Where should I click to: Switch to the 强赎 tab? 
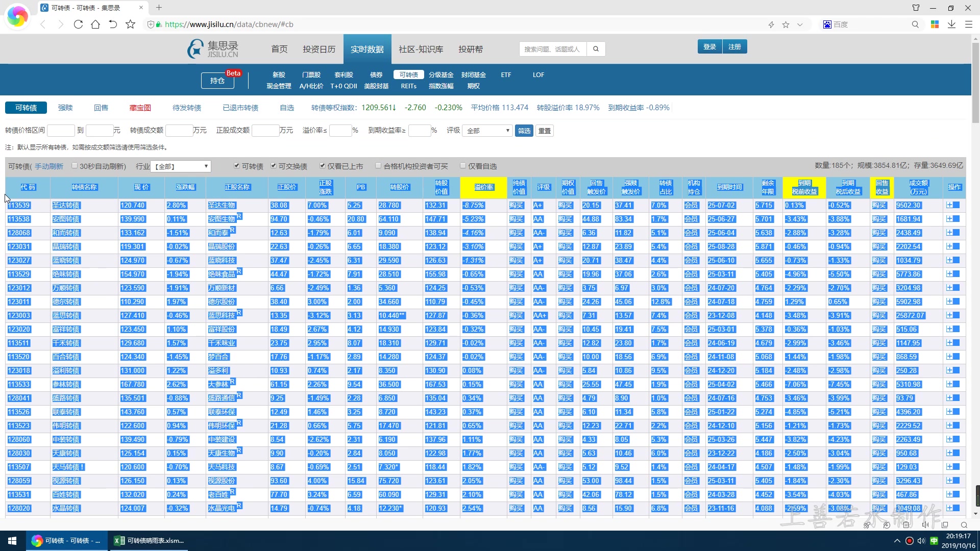pyautogui.click(x=65, y=108)
